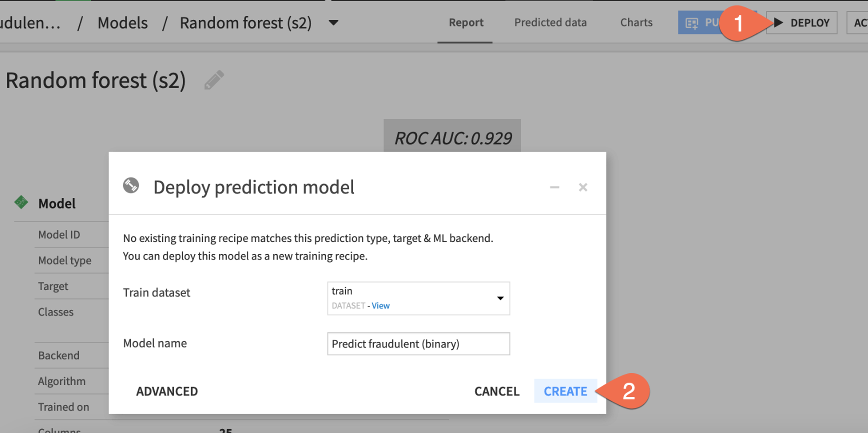Cancel the deploy dialog
868x433 pixels.
click(x=496, y=391)
